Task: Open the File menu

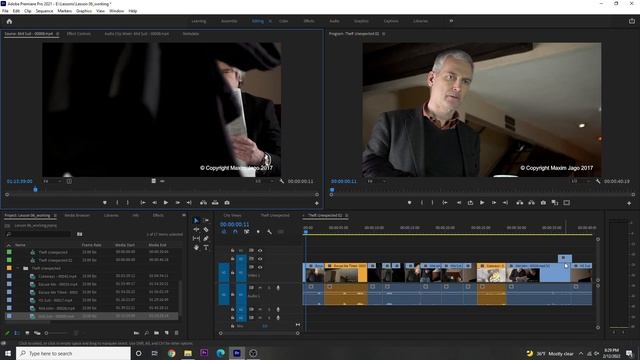Action: coord(5,11)
